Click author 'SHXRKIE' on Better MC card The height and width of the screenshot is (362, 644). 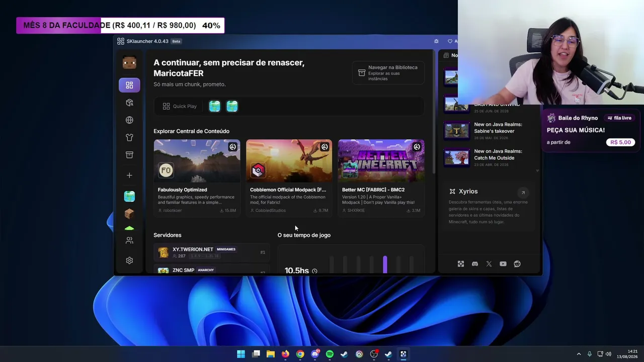point(356,211)
